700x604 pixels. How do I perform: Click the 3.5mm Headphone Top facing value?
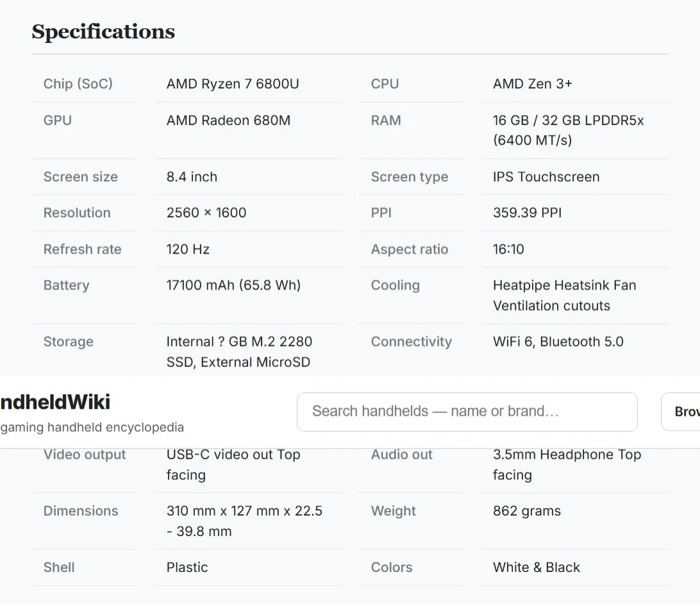pyautogui.click(x=567, y=464)
